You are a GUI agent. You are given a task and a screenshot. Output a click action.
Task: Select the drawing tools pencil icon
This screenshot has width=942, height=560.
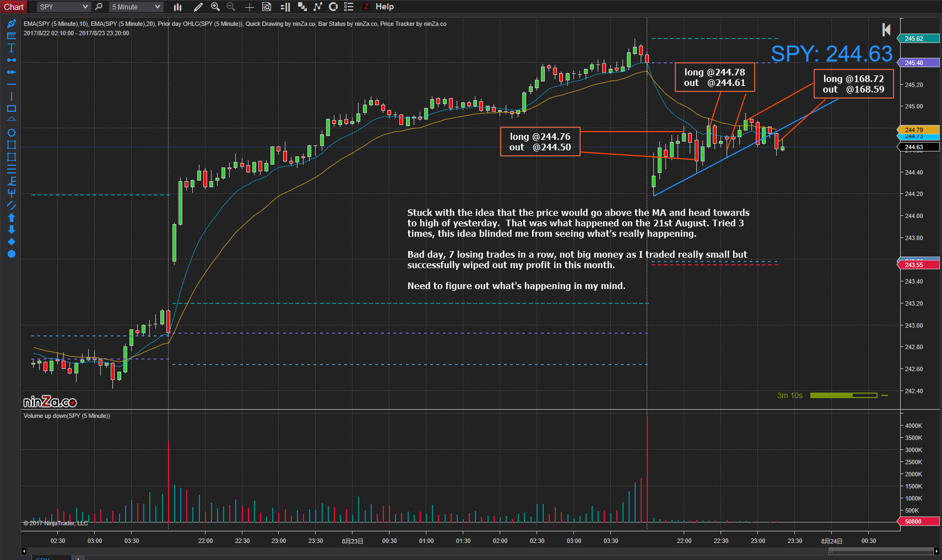[x=198, y=7]
